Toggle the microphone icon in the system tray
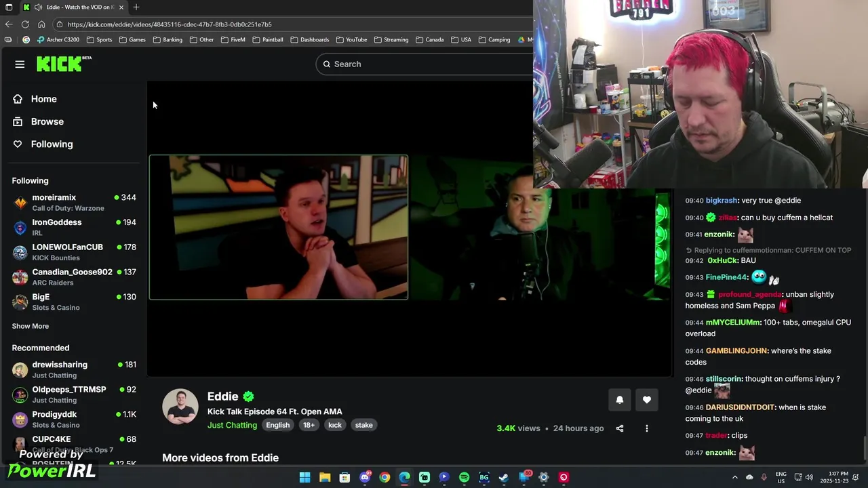 (764, 477)
